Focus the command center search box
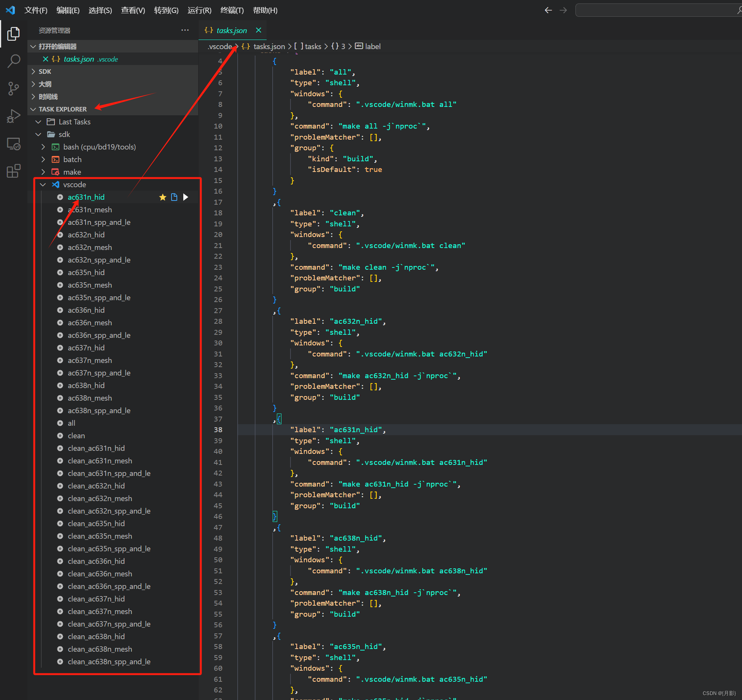This screenshot has width=742, height=700. pyautogui.click(x=659, y=10)
